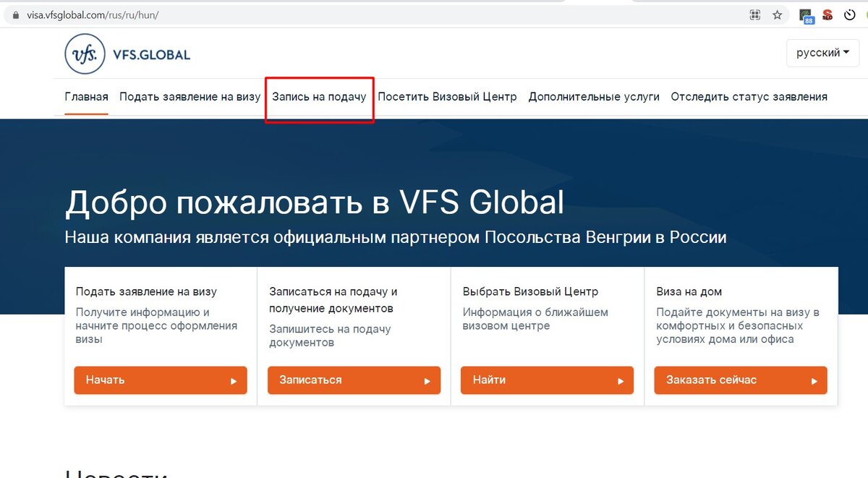
Task: Click the Добро пожаловать в VFS Global headline
Action: [314, 202]
